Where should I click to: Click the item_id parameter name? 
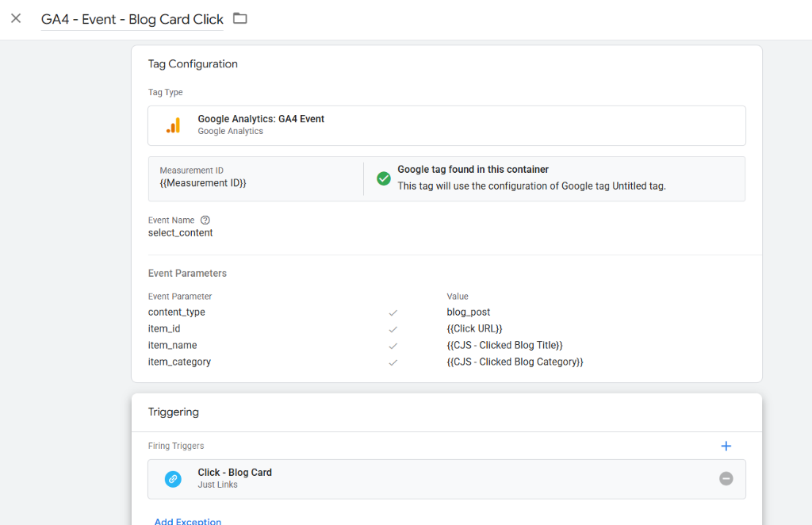tap(164, 329)
